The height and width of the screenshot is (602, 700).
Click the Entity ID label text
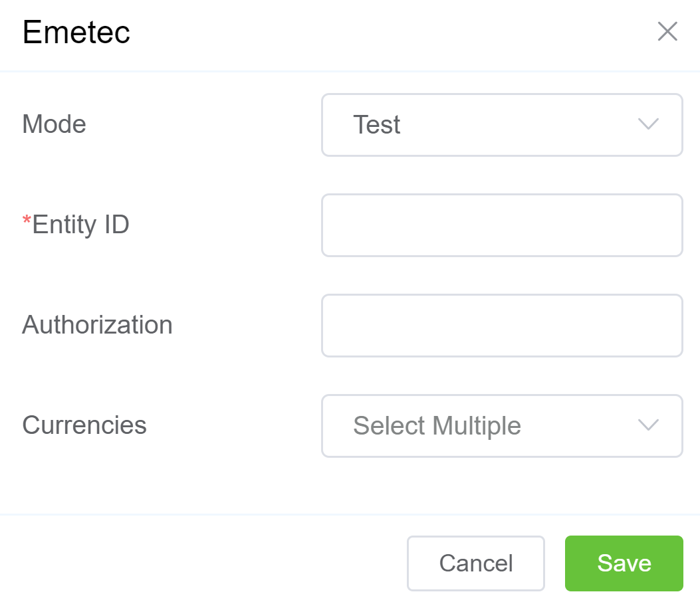coord(80,225)
